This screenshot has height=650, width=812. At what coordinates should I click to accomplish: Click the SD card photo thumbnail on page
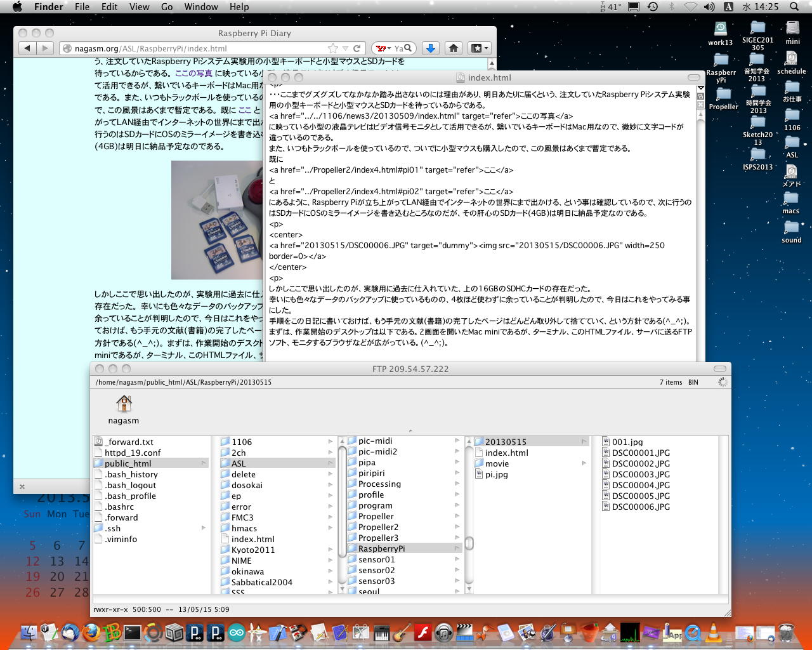tap(217, 220)
